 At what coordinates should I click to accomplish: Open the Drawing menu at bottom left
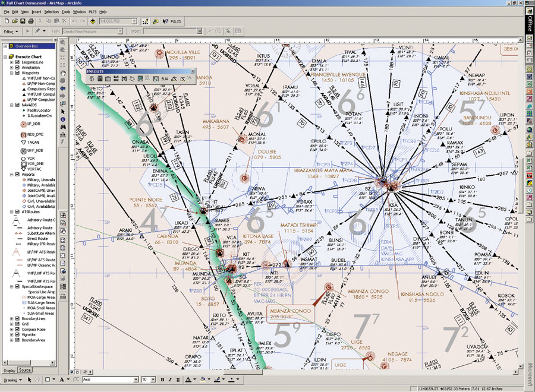(x=12, y=380)
